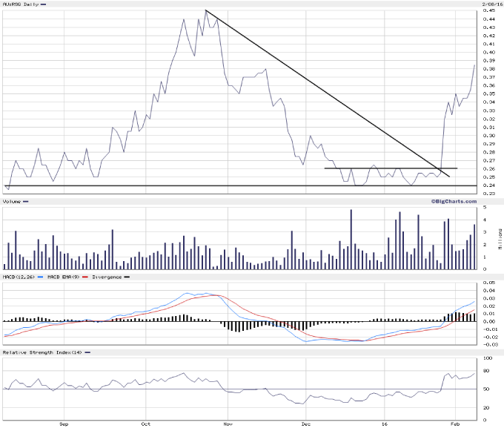
Task: Click the Oct label on time axis
Action: point(146,424)
